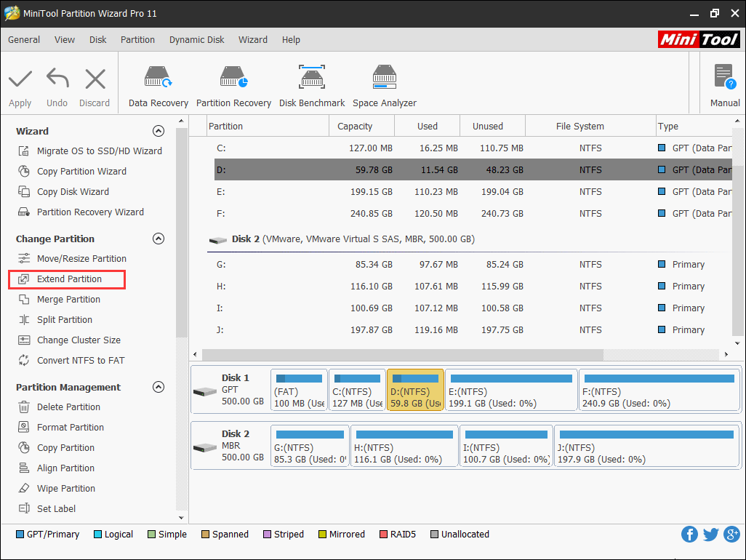Open the Dynamic Disk menu
Image resolution: width=746 pixels, height=560 pixels.
(196, 40)
